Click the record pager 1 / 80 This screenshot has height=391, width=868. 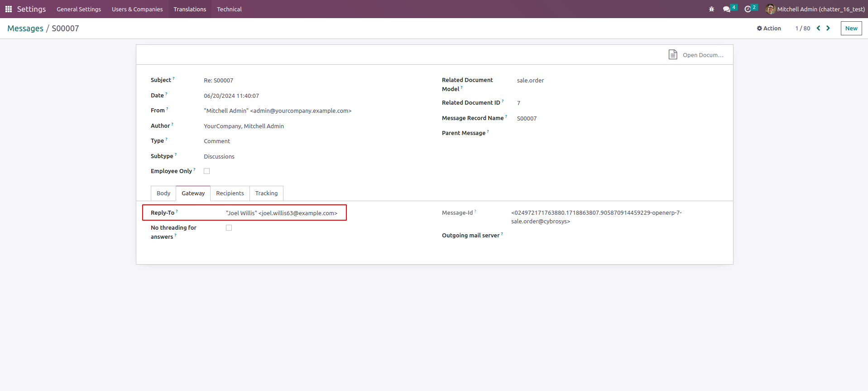pyautogui.click(x=803, y=28)
